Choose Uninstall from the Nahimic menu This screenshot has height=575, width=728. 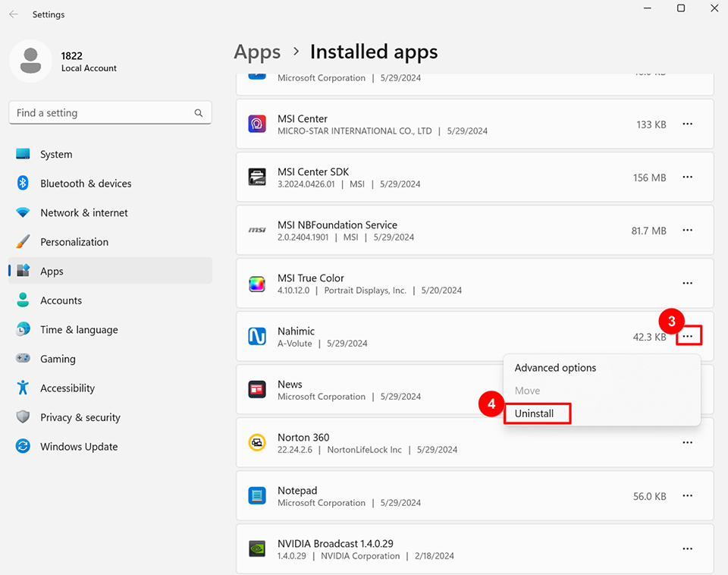tap(534, 413)
